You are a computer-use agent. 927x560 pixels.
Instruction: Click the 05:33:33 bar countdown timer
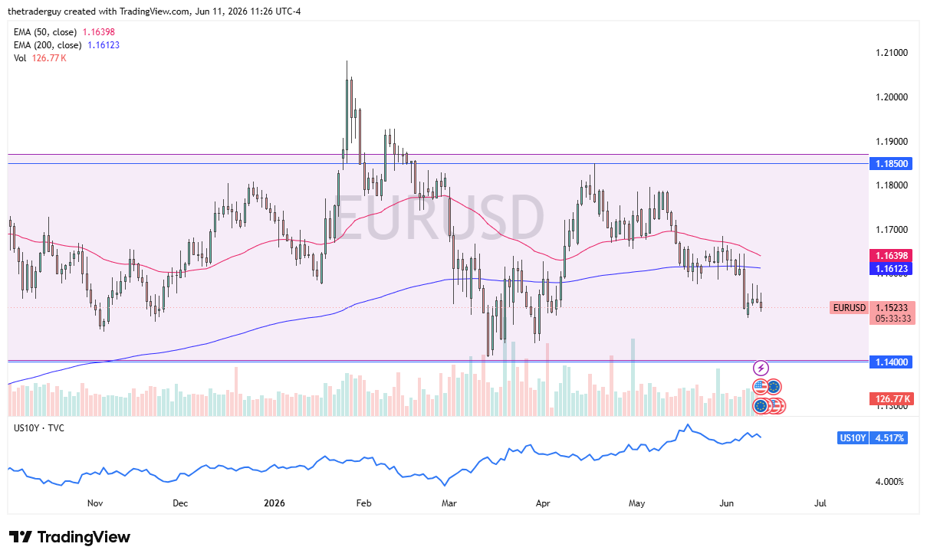[892, 319]
